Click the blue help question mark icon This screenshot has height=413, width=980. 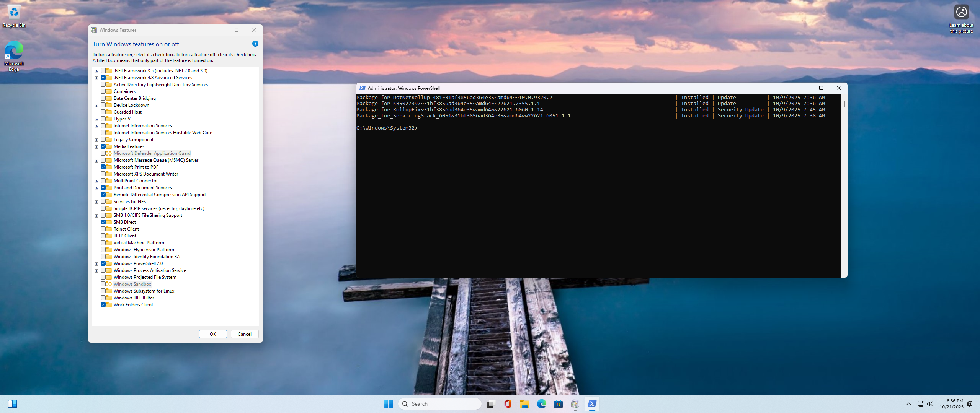click(x=255, y=44)
